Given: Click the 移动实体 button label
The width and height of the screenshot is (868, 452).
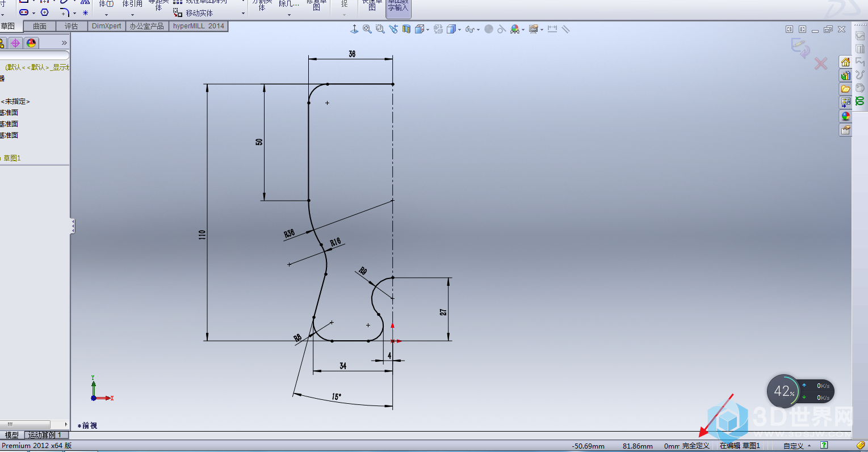Looking at the screenshot, I should (199, 13).
